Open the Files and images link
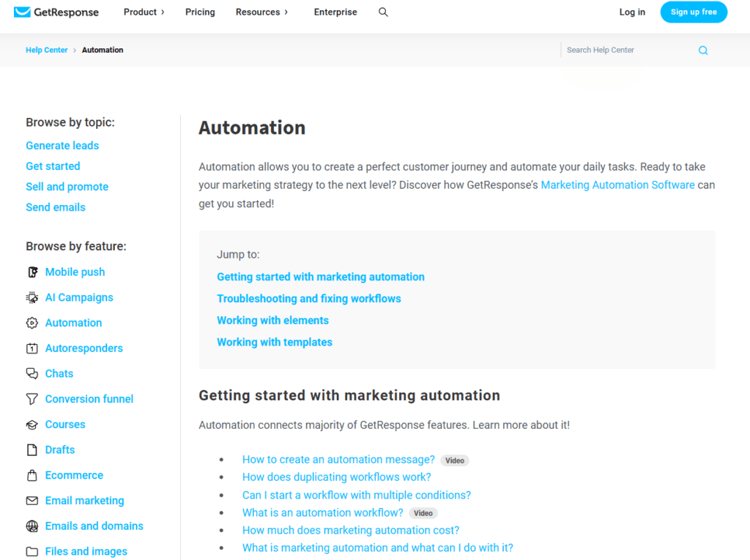750x560 pixels. coord(86,551)
